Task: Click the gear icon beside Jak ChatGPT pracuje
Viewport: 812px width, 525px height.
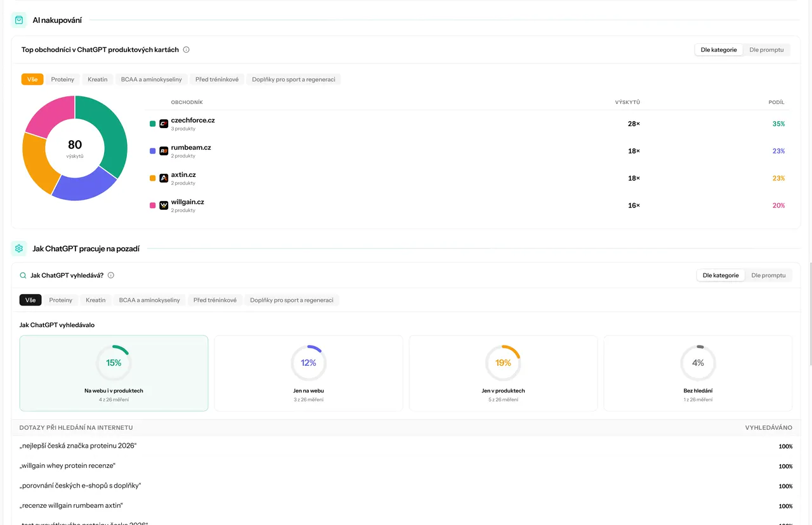Action: click(x=19, y=249)
